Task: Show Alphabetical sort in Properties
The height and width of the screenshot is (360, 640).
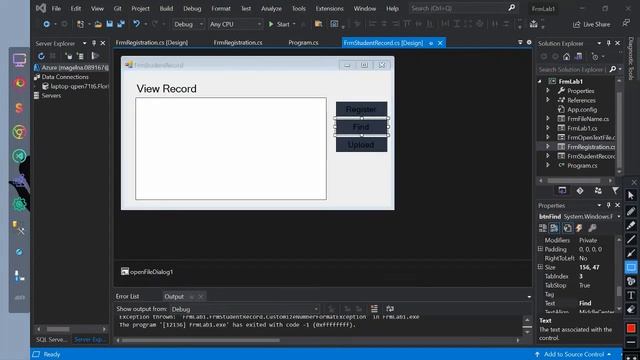Action: click(x=554, y=228)
